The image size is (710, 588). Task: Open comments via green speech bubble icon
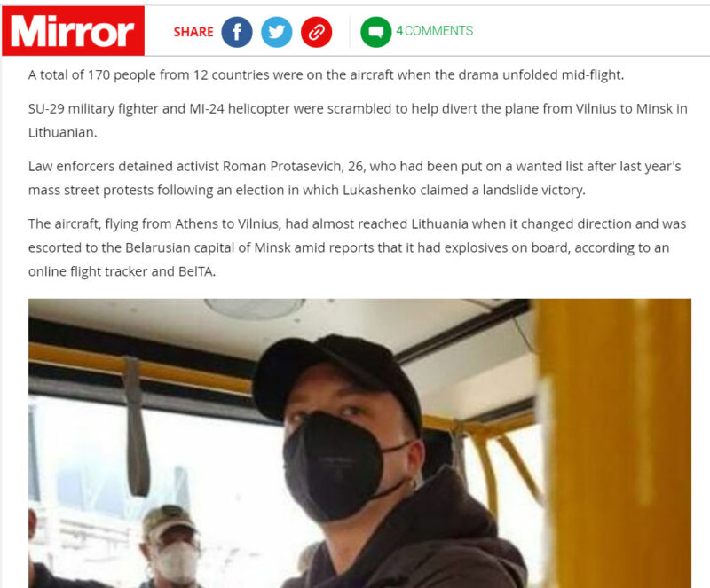(375, 32)
